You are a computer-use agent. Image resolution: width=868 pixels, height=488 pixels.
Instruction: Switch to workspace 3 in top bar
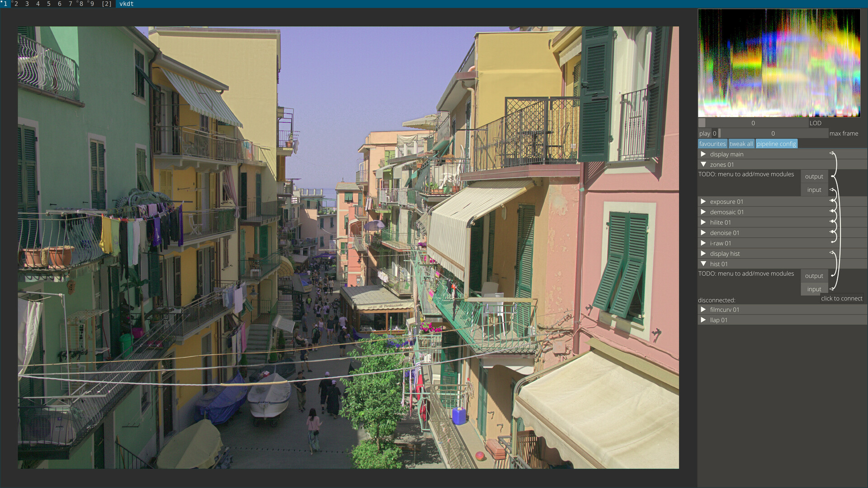pos(27,4)
